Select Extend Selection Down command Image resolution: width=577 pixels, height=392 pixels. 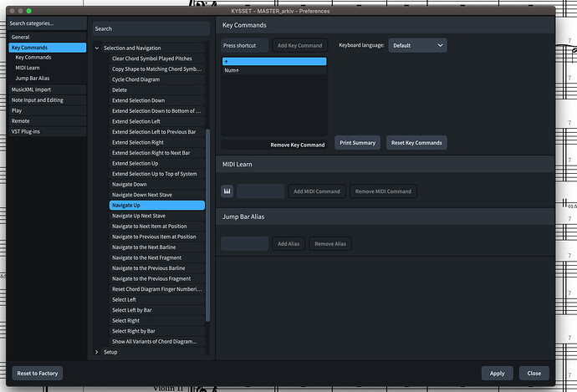tap(157, 100)
